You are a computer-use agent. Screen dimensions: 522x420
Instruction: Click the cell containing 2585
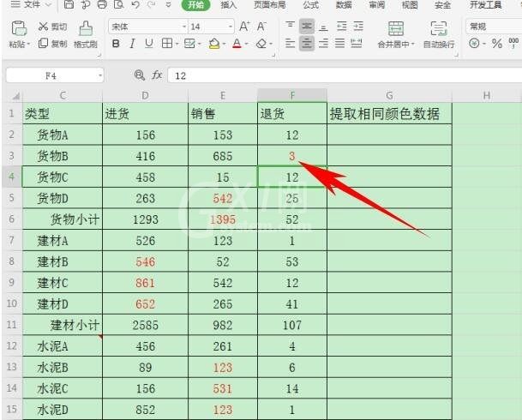click(145, 325)
